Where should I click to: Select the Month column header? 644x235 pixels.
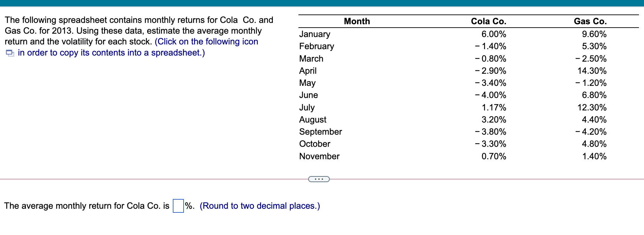pos(357,21)
